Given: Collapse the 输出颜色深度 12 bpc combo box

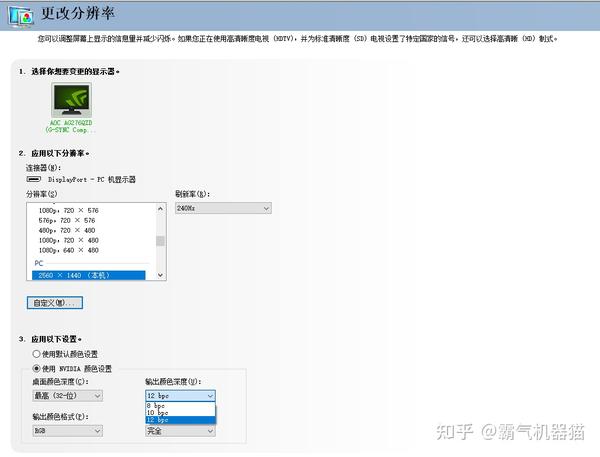Looking at the screenshot, I should coord(180,395).
